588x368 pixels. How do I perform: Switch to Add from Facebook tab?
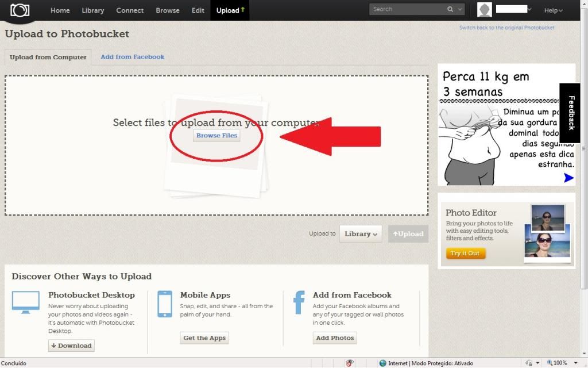click(x=133, y=57)
